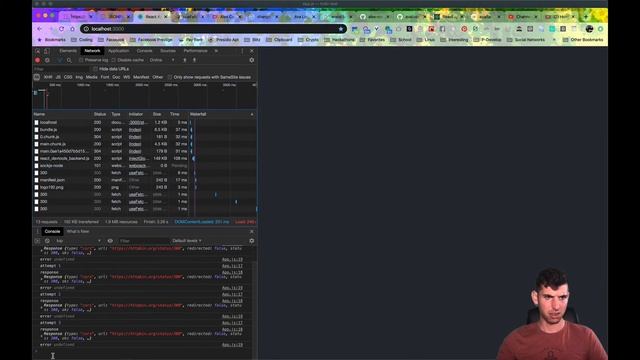Open the Default levels dropdown
640x360 pixels.
[x=187, y=241]
